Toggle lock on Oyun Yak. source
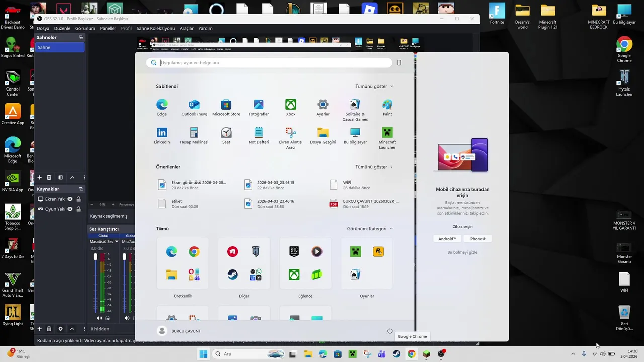The width and height of the screenshot is (644, 362). 79,209
